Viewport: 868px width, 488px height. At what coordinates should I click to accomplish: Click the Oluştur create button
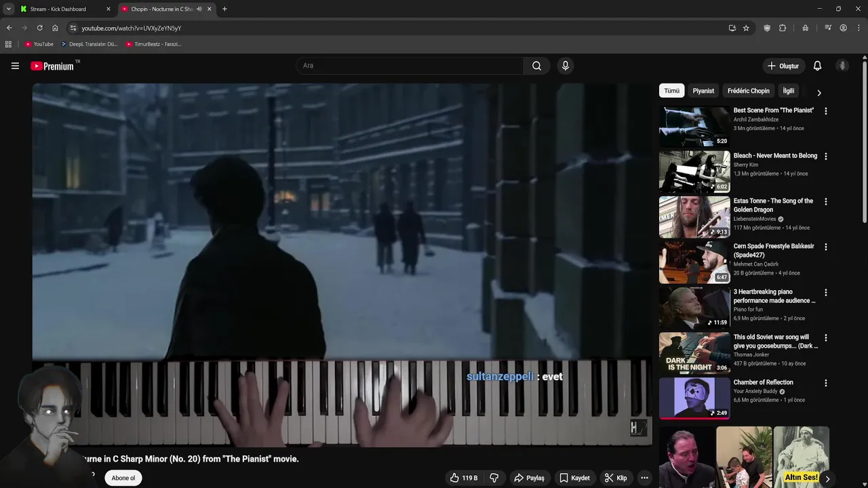pyautogui.click(x=783, y=66)
